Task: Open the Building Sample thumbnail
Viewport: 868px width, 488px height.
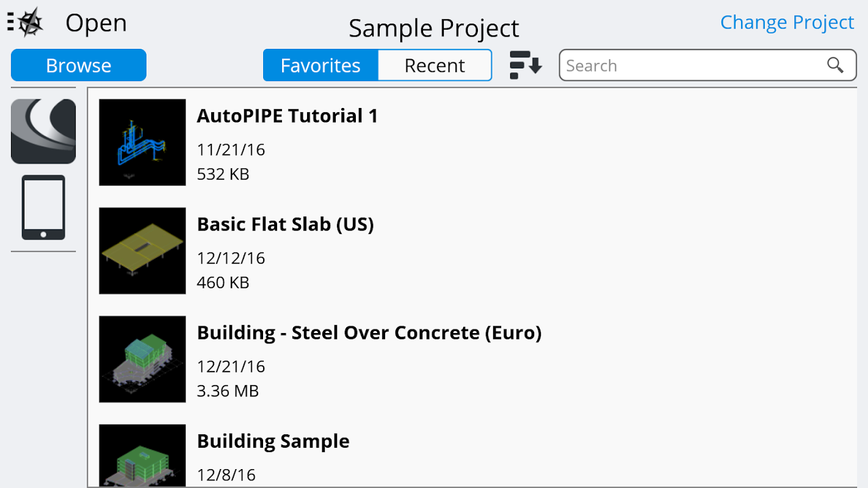Action: pyautogui.click(x=142, y=456)
